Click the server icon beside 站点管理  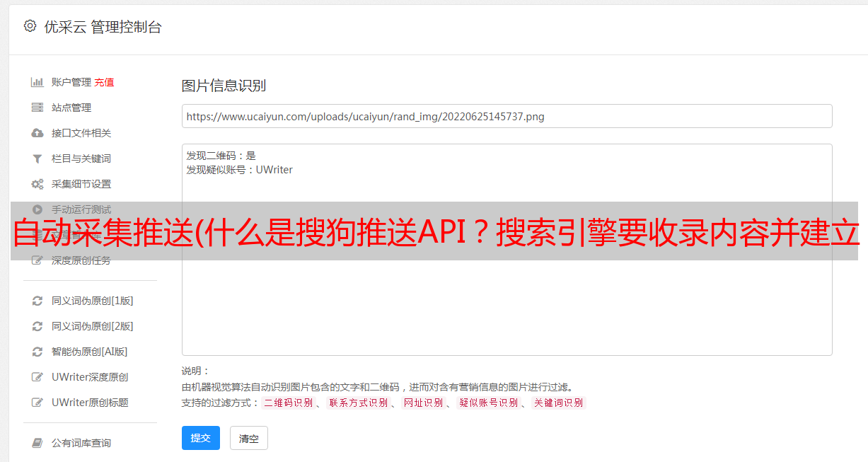(37, 108)
